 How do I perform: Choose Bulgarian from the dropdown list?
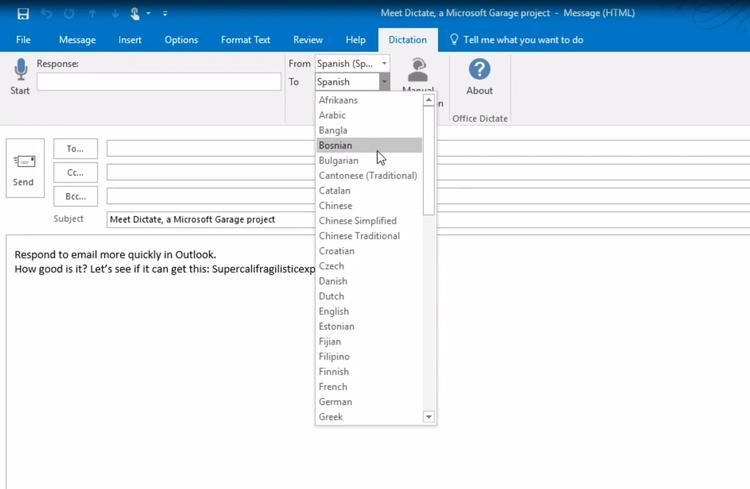click(x=369, y=160)
